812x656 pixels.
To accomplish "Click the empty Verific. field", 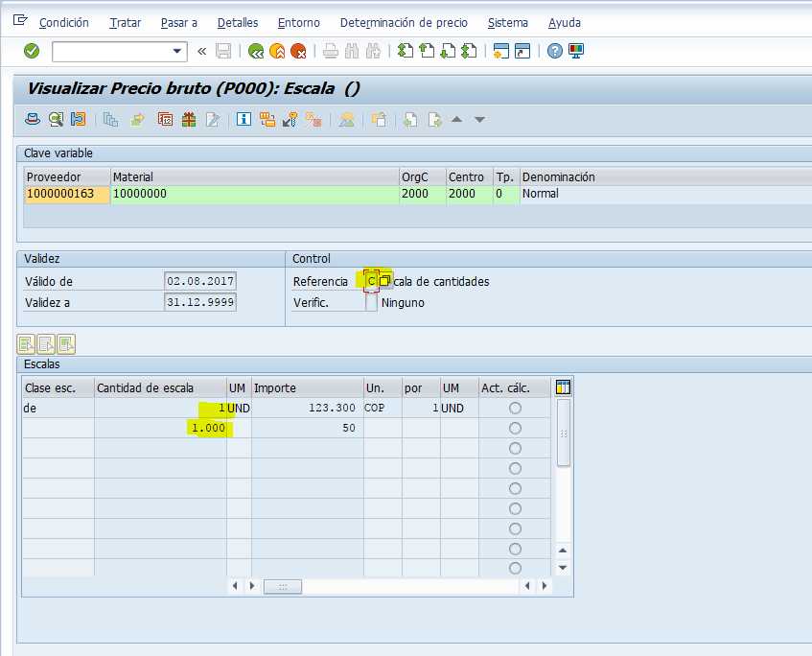I will pyautogui.click(x=371, y=303).
